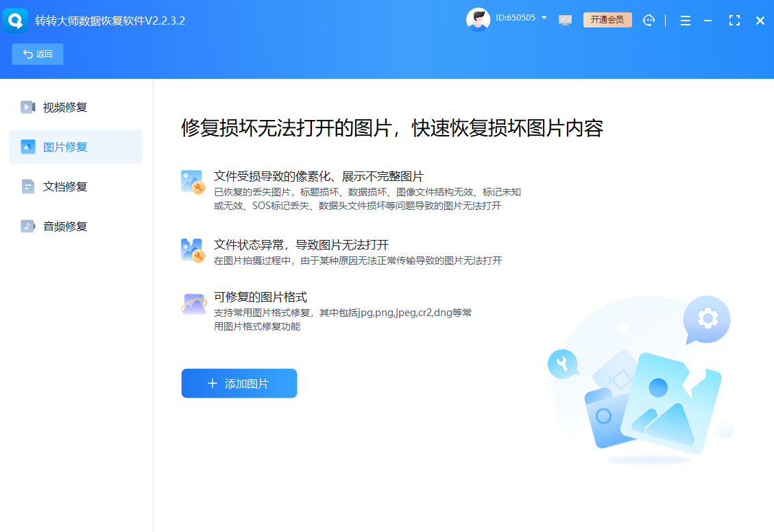Image resolution: width=774 pixels, height=532 pixels.
Task: Click the monitor icon in title bar
Action: point(565,21)
